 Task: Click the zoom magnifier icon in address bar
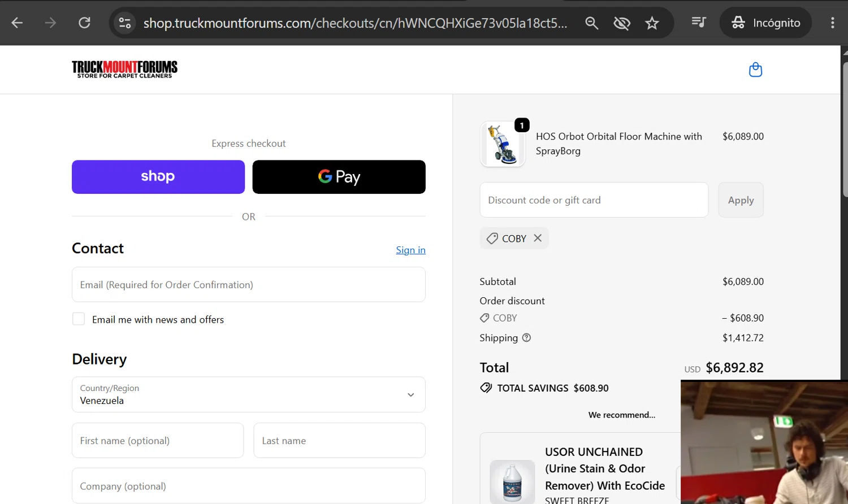point(591,23)
